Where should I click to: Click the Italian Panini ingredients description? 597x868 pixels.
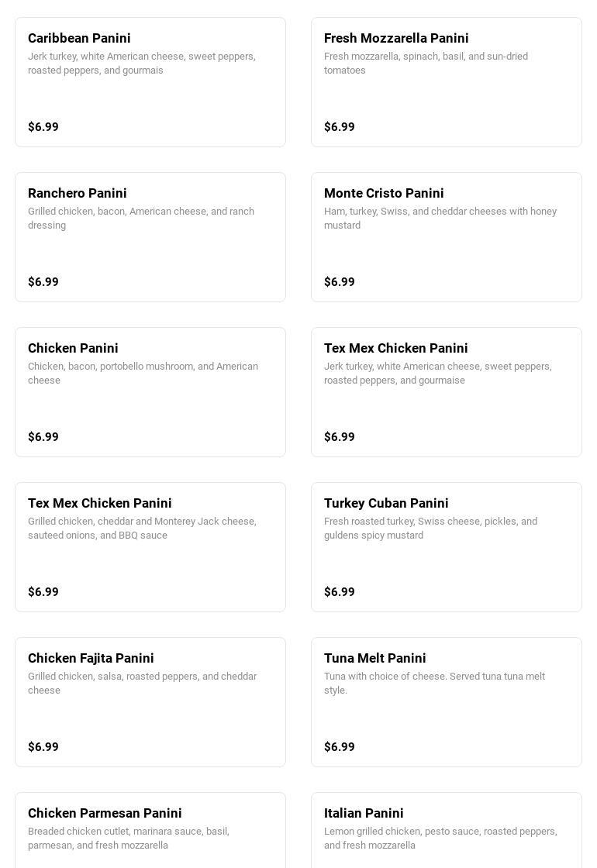coord(440,838)
